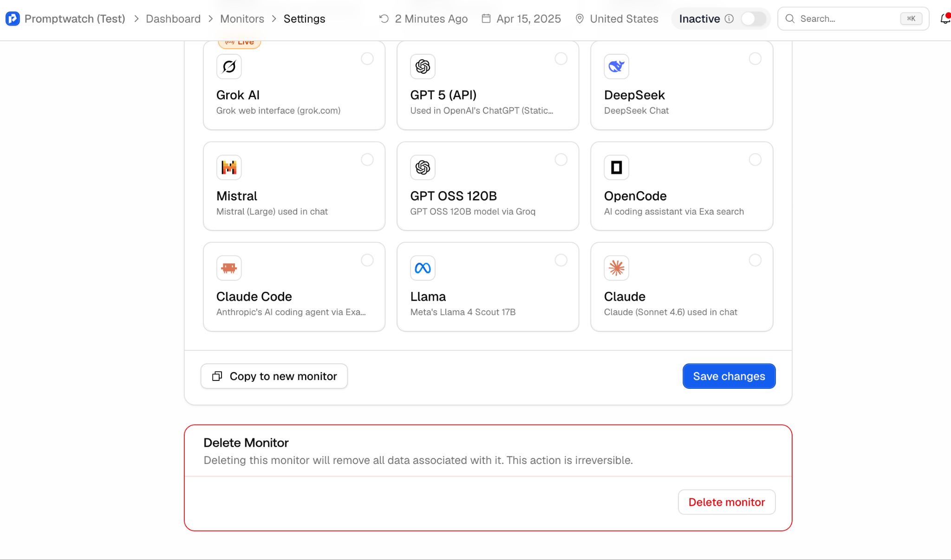Screen dimensions: 951x560
Task: Focus the Search input field
Action: [x=853, y=19]
